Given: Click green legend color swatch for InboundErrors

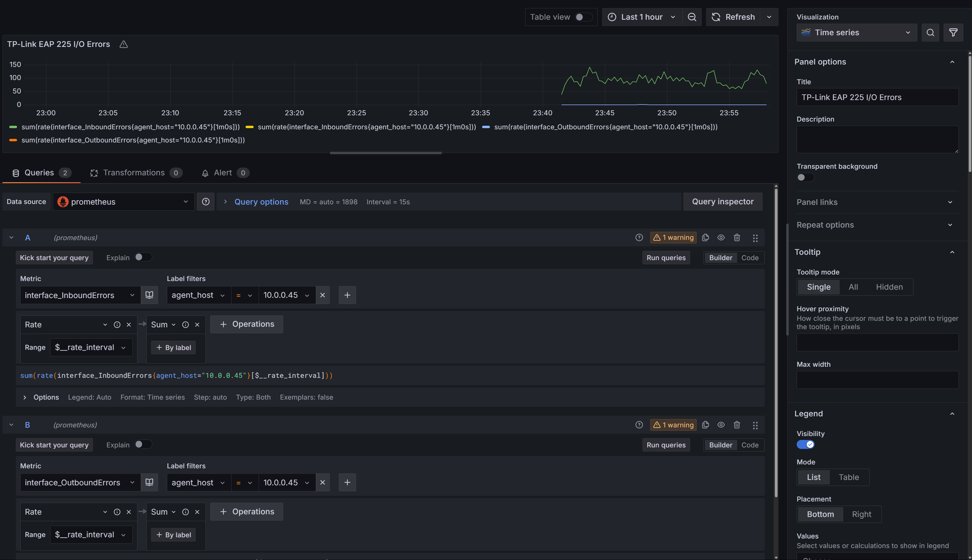Looking at the screenshot, I should [13, 127].
